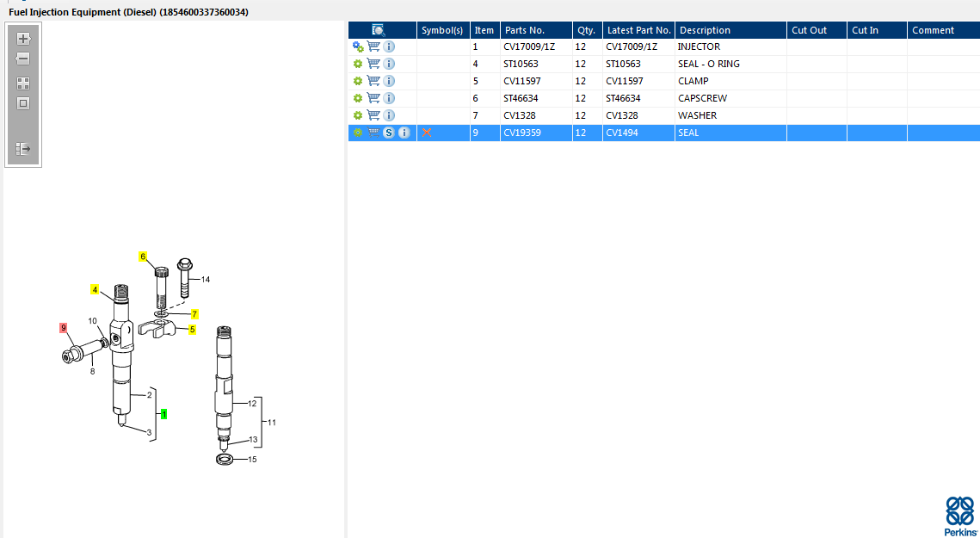
Task: Click callout 14 beside the bolt
Action: click(206, 280)
